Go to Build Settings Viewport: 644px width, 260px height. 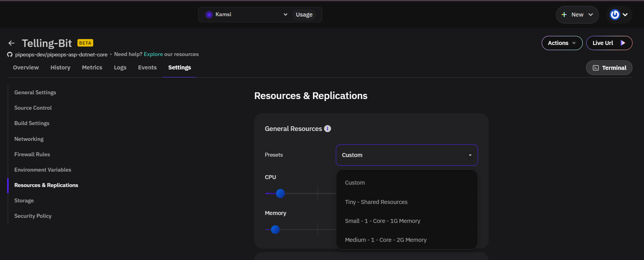point(32,123)
